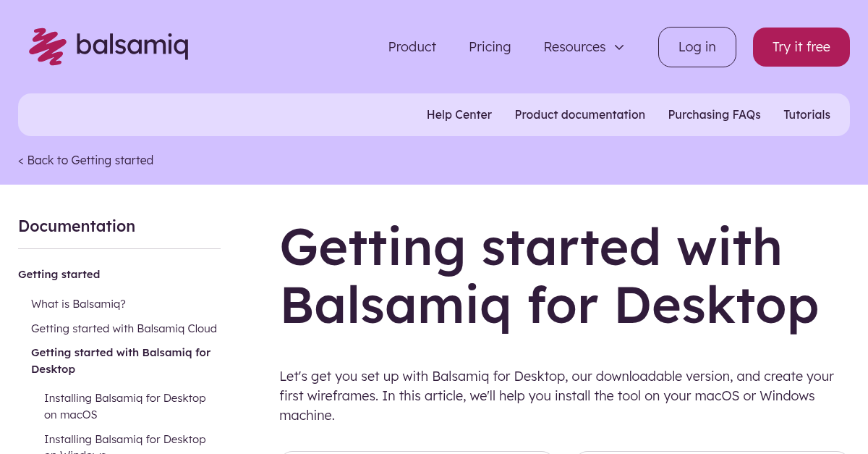Click the Getting started with Balsamiq for Desktop heading
This screenshot has width=868, height=454.
[548, 277]
